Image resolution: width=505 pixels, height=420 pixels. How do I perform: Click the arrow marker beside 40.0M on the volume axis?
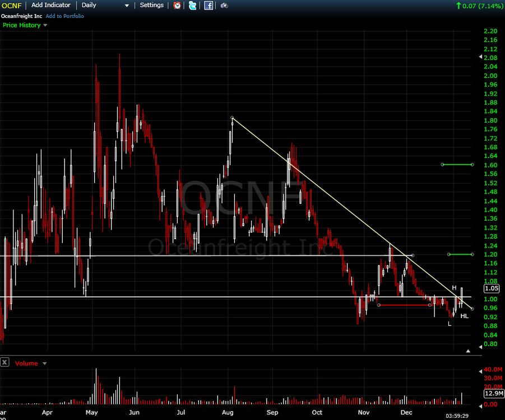click(480, 371)
